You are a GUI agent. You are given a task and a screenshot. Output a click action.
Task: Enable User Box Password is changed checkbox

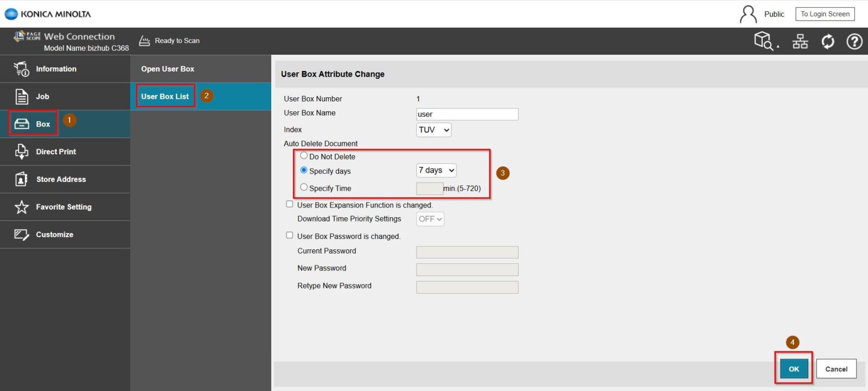click(x=290, y=236)
